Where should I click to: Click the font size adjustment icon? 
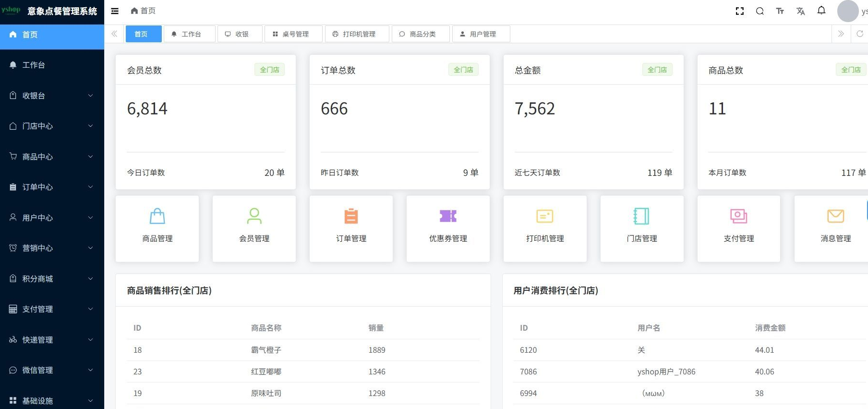pos(780,11)
